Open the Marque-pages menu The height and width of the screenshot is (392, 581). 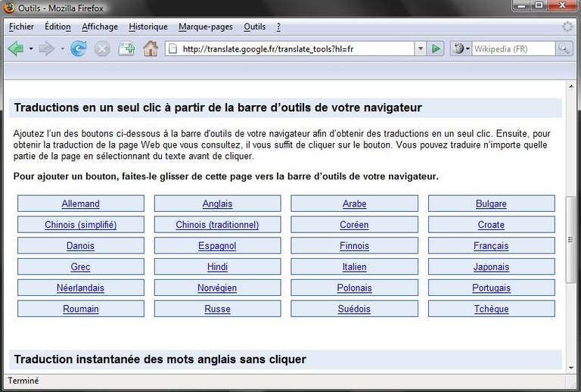[x=206, y=26]
